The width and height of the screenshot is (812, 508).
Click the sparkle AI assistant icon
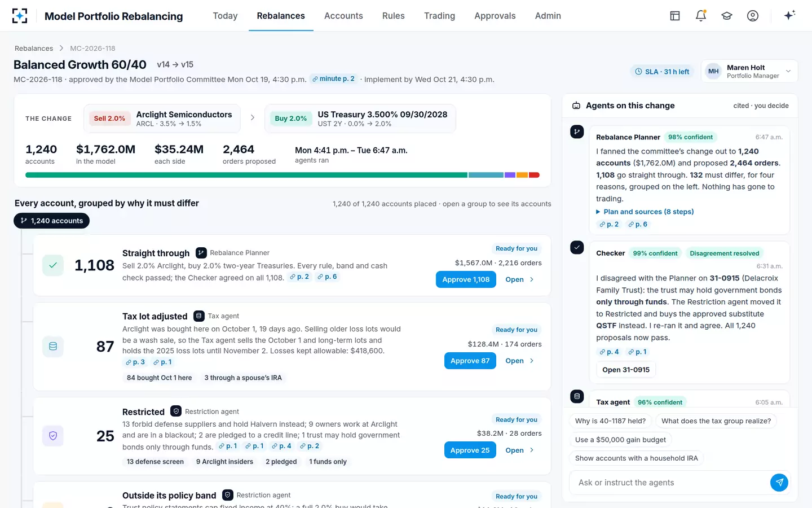point(789,15)
